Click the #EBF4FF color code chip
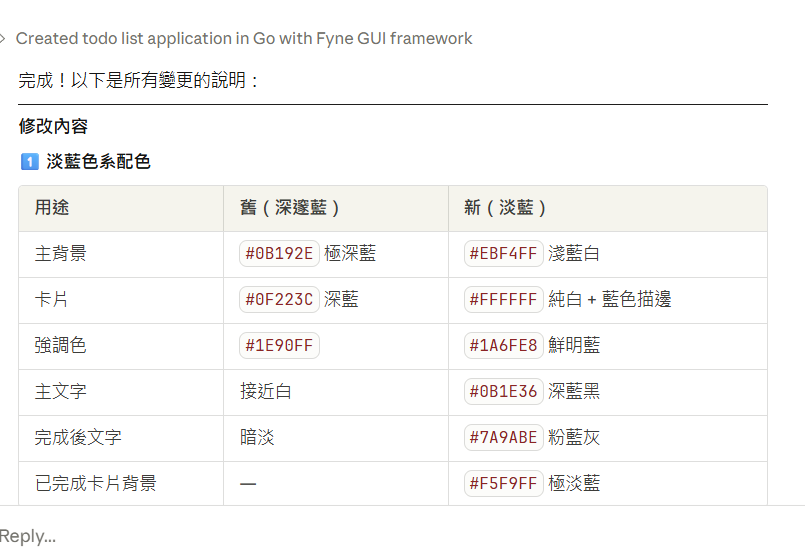805x557 pixels. [x=503, y=254]
